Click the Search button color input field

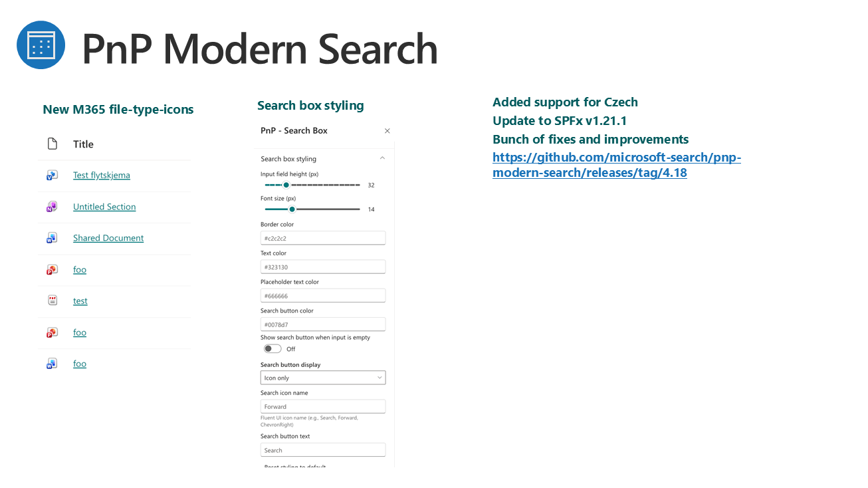[323, 324]
